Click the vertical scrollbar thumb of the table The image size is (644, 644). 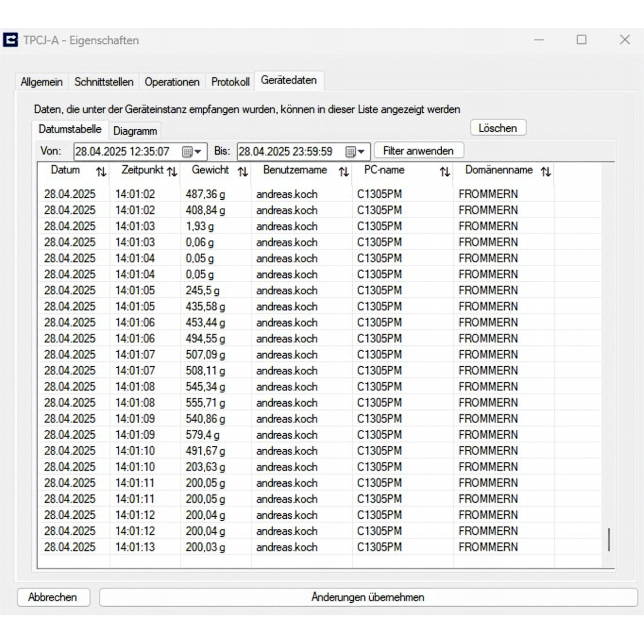[609, 539]
